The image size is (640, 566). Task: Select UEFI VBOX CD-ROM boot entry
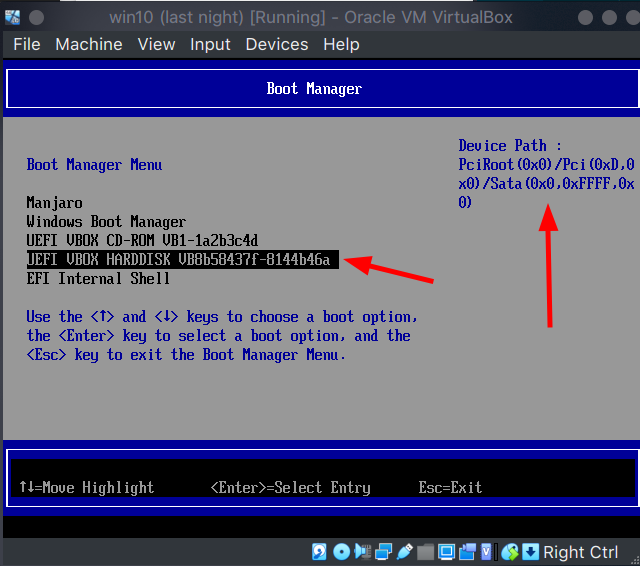pyautogui.click(x=142, y=240)
